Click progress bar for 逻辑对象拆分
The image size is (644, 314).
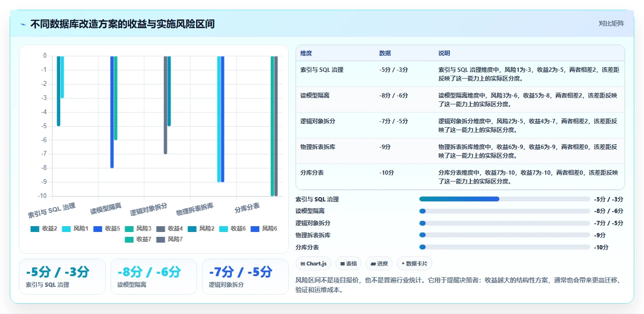(x=505, y=223)
